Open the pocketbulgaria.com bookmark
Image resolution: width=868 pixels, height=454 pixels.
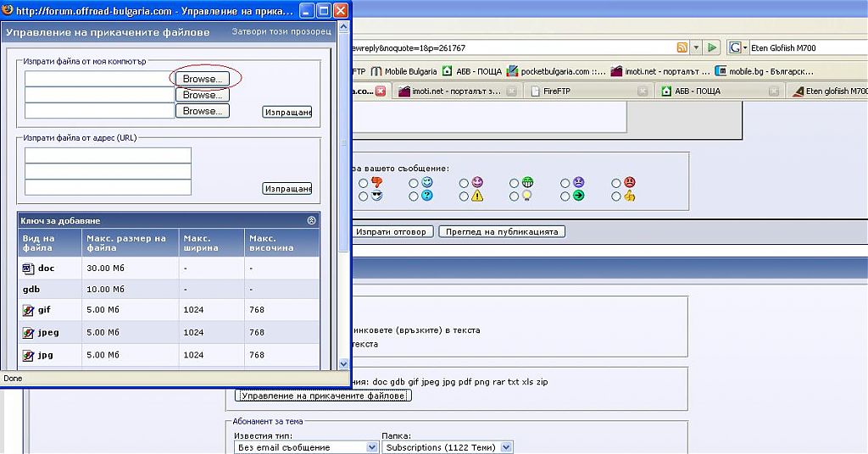(x=556, y=71)
